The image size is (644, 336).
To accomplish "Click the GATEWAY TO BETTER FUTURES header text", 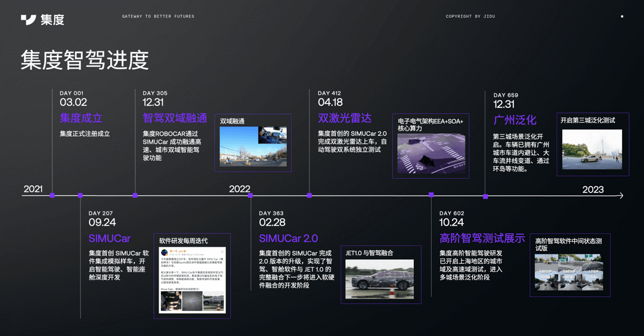I will coord(158,17).
